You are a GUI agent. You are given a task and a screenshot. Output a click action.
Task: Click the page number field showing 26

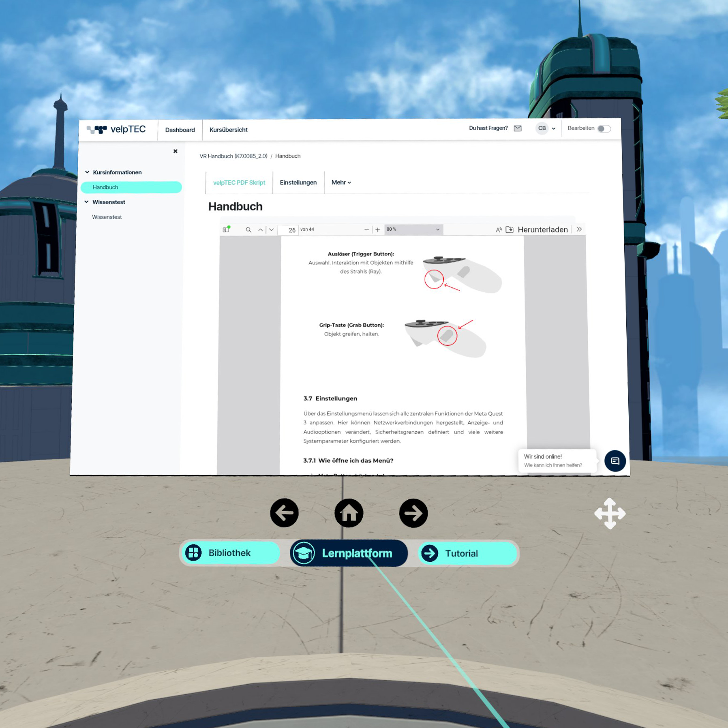[x=288, y=230]
